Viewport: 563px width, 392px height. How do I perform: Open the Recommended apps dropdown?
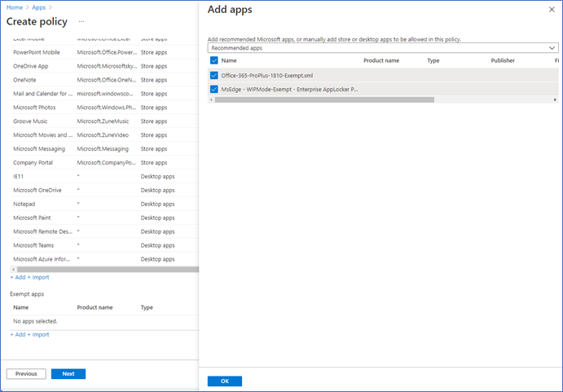click(x=383, y=48)
